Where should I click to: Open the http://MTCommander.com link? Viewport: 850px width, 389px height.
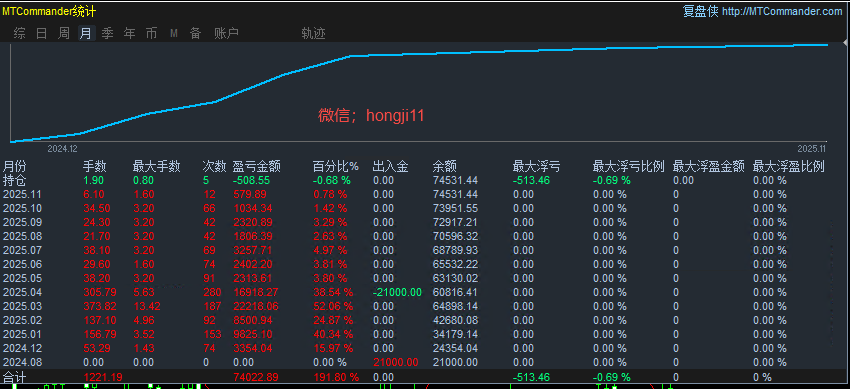tap(782, 11)
